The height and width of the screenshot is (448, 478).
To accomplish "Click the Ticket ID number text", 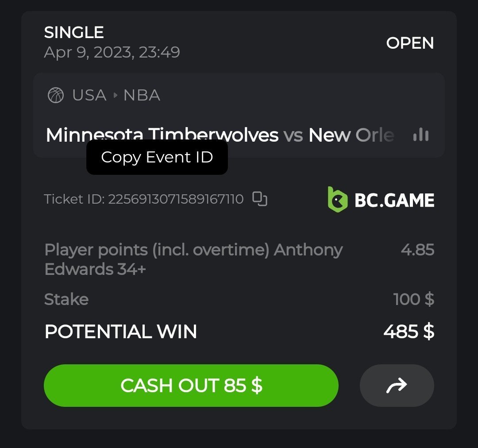I will pyautogui.click(x=176, y=199).
